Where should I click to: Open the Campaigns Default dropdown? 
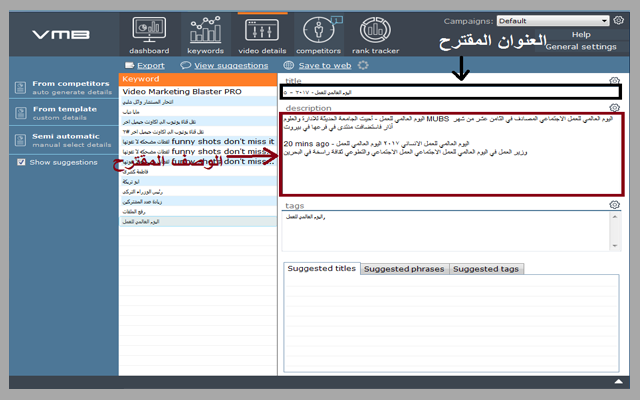pos(553,21)
